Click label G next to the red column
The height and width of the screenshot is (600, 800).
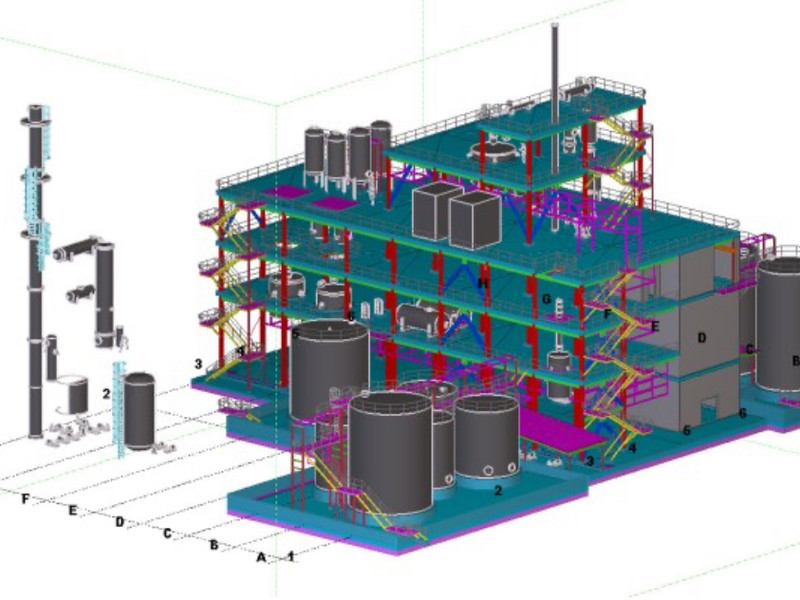tap(546, 298)
